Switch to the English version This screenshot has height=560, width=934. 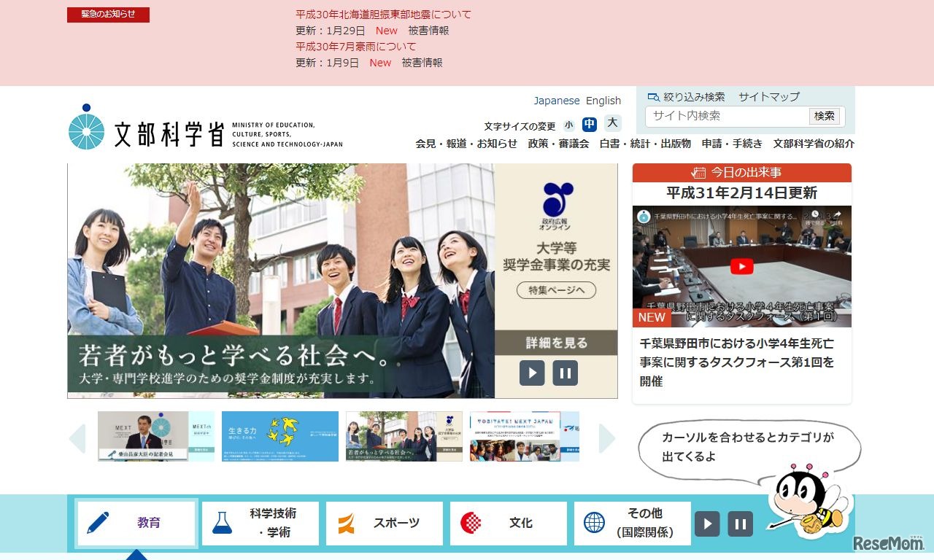[603, 100]
